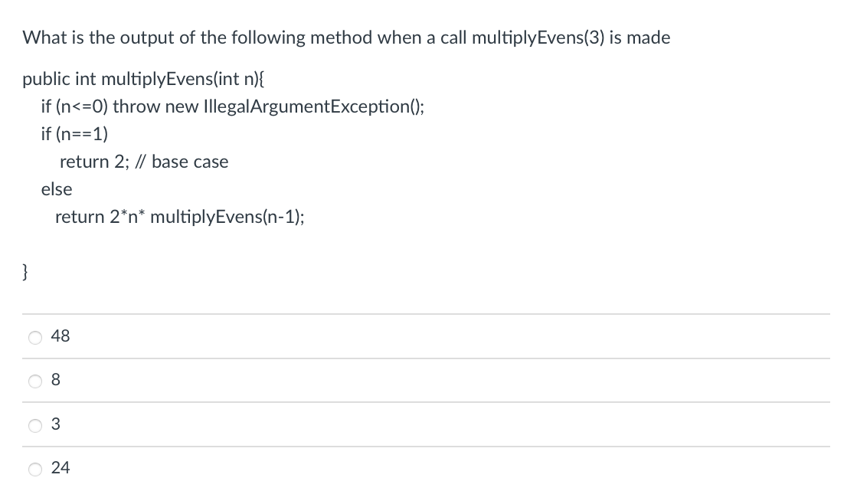Click the question text about multiplyEvens(3)
The width and height of the screenshot is (844, 504).
pos(345,37)
